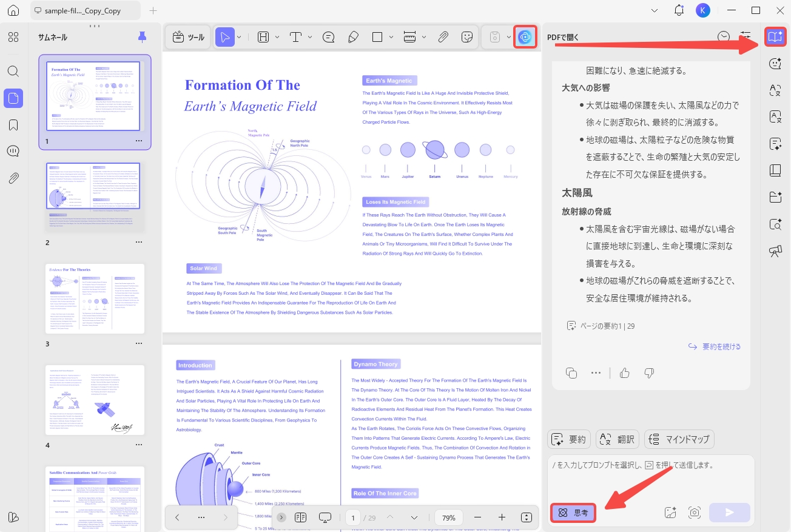This screenshot has height=532, width=791.
Task: Click the four-squares icon in left sidebar
Action: pyautogui.click(x=13, y=37)
